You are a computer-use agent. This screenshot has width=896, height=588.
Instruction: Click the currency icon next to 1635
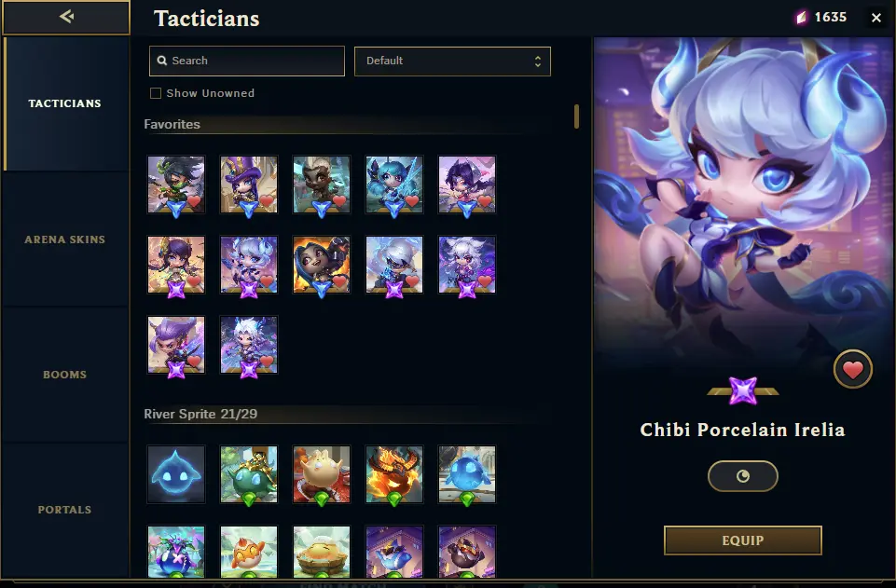802,18
